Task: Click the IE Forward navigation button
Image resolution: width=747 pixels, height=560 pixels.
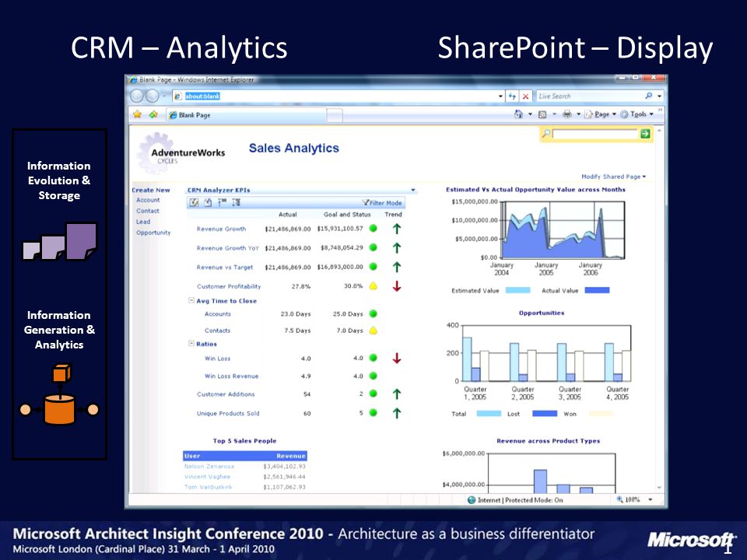Action: (x=152, y=96)
